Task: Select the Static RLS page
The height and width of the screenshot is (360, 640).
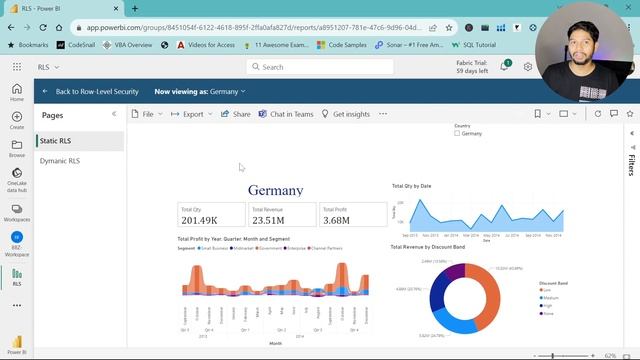Action: tap(80, 141)
